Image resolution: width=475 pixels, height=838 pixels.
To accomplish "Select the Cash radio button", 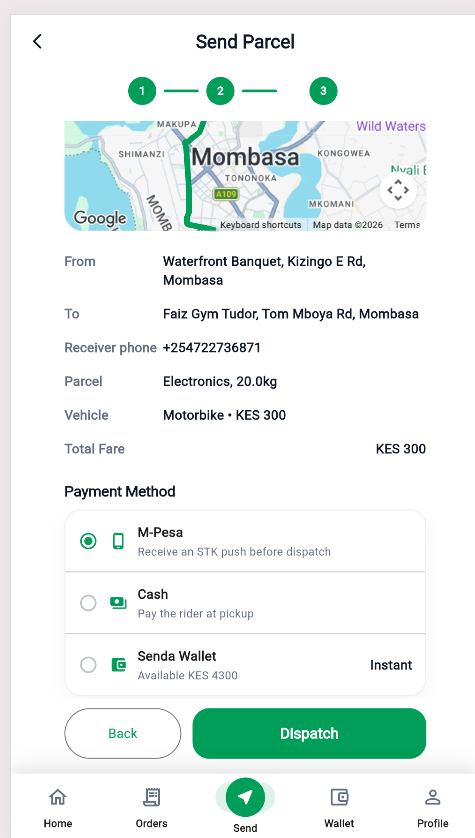I will click(x=88, y=603).
